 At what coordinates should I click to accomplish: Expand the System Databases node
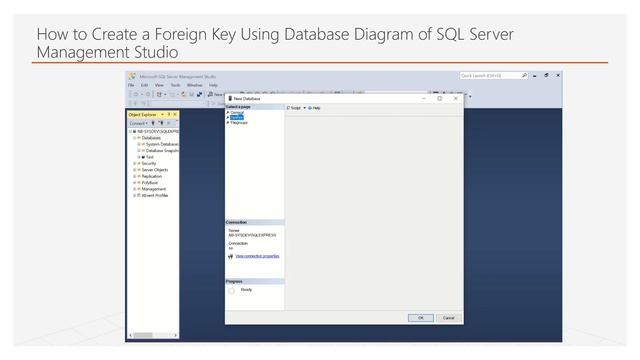pyautogui.click(x=139, y=144)
